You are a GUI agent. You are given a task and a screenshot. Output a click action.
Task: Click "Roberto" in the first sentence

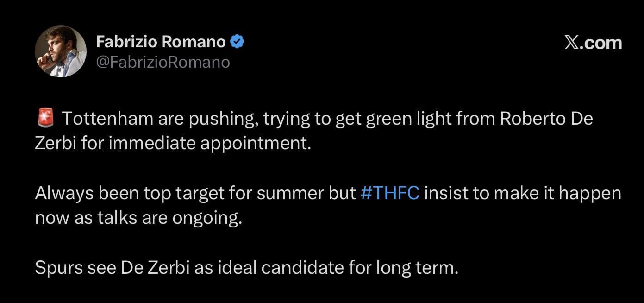pyautogui.click(x=532, y=119)
